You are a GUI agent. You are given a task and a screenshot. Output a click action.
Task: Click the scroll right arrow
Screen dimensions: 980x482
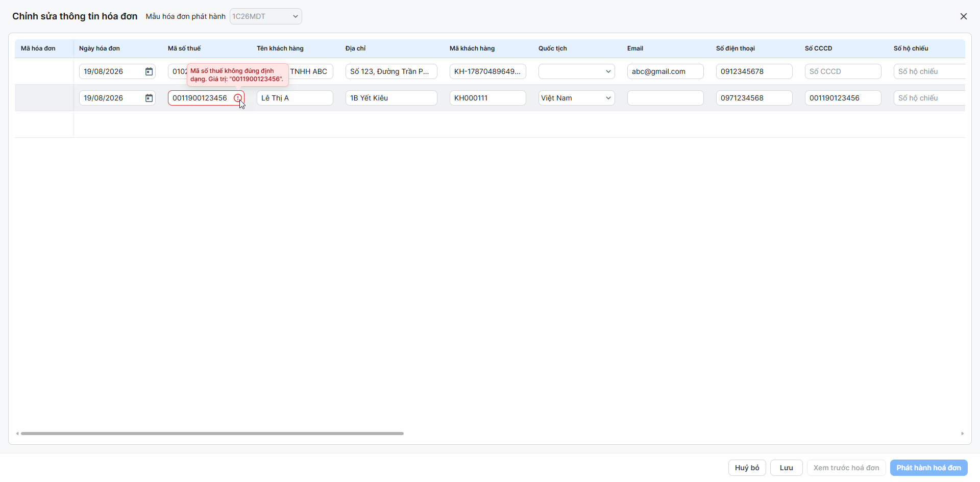[x=962, y=434]
